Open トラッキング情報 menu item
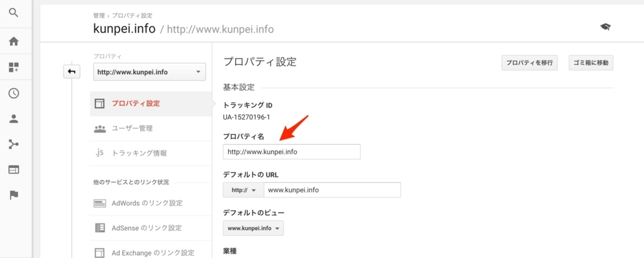The height and width of the screenshot is (258, 644). 151,154
